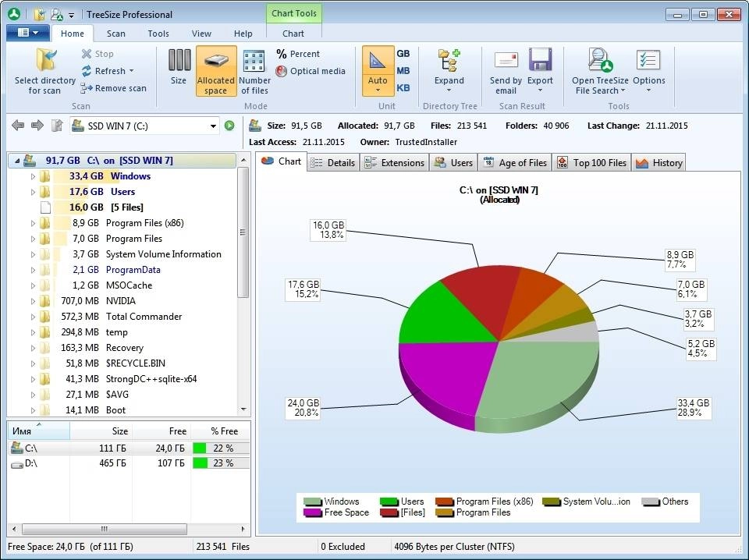Select the D:\ drive row
749x560 pixels.
coord(129,463)
